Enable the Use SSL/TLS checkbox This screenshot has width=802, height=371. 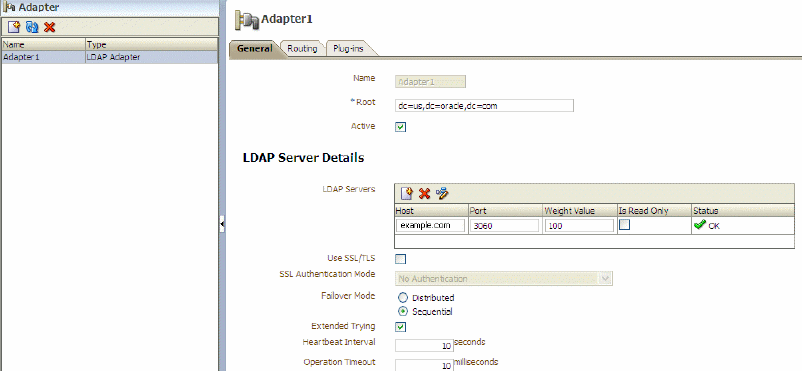tap(401, 259)
